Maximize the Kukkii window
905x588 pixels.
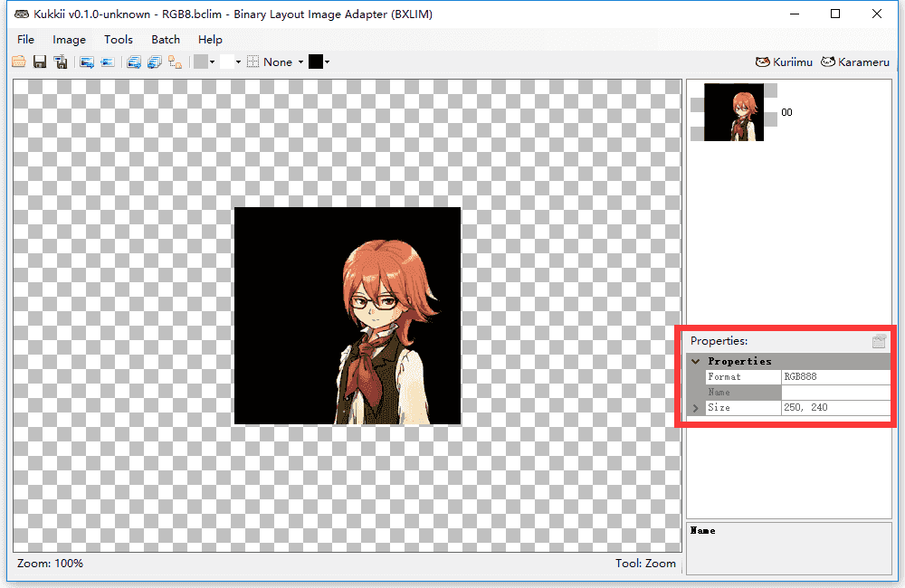point(835,14)
